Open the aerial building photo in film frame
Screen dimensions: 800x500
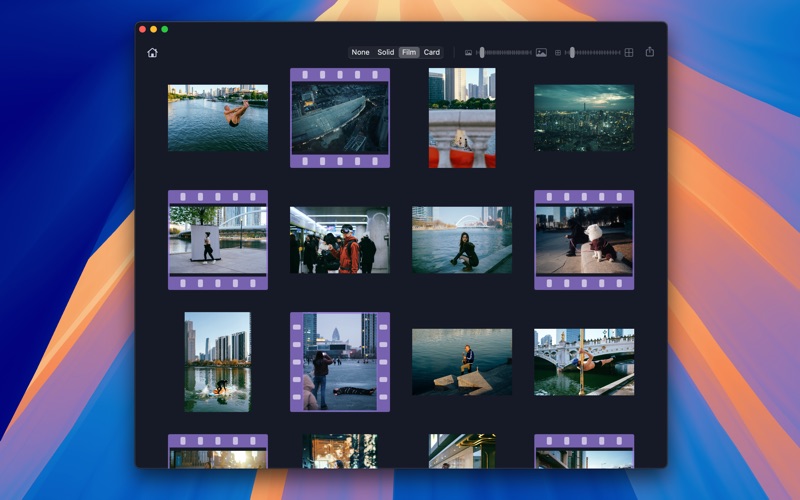tap(340, 118)
